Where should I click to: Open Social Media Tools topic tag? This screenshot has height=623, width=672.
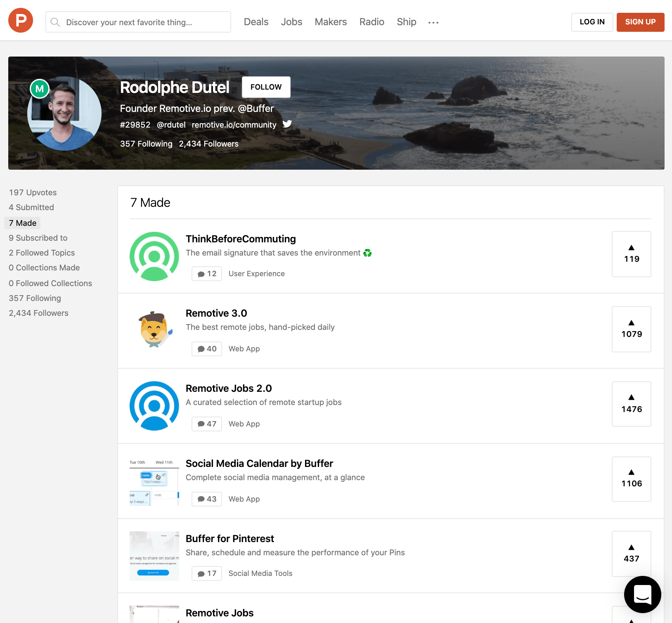pos(260,573)
